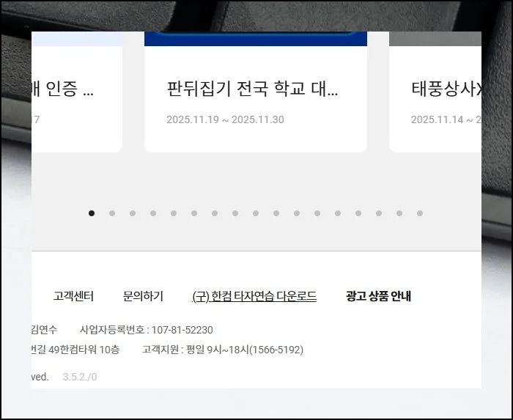This screenshot has width=513, height=420.
Task: Click the 사업자등록번호 : 107-81-52230 text
Action: 147,330
